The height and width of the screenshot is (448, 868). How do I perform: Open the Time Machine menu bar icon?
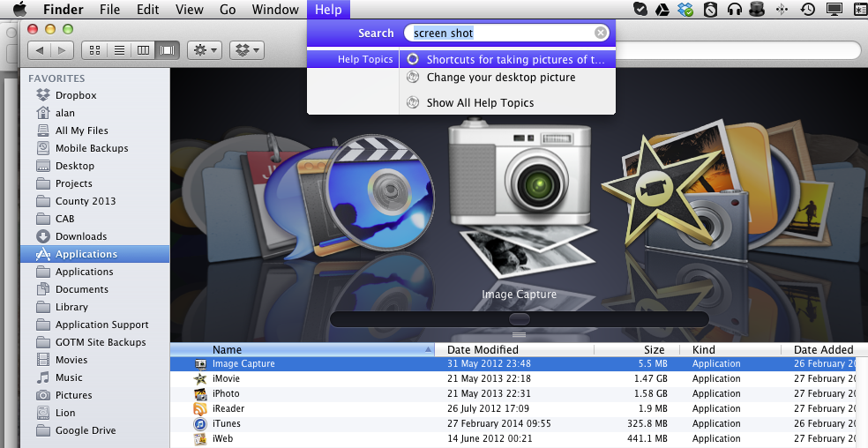click(x=808, y=10)
